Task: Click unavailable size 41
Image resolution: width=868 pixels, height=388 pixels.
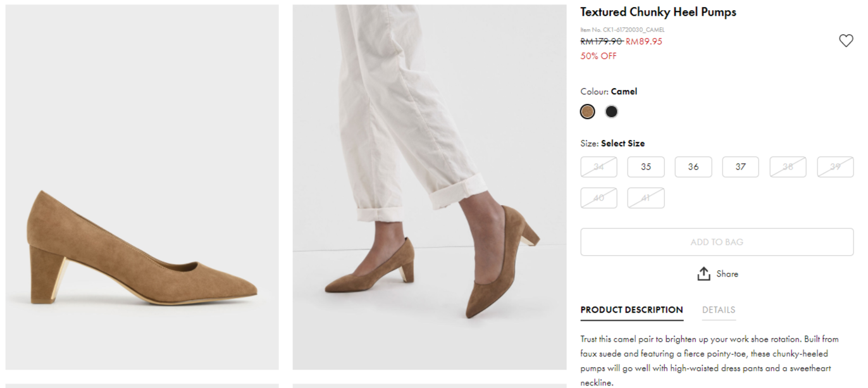Action: tap(646, 198)
